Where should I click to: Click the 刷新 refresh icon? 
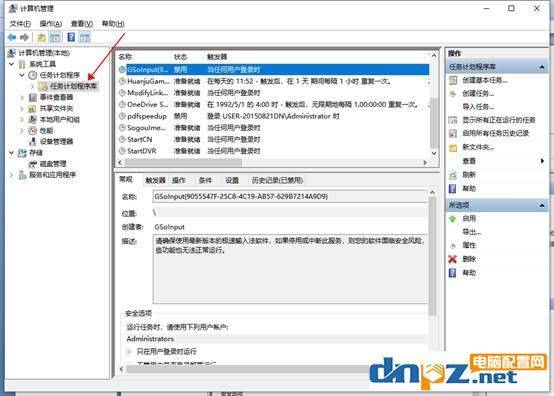(x=453, y=175)
